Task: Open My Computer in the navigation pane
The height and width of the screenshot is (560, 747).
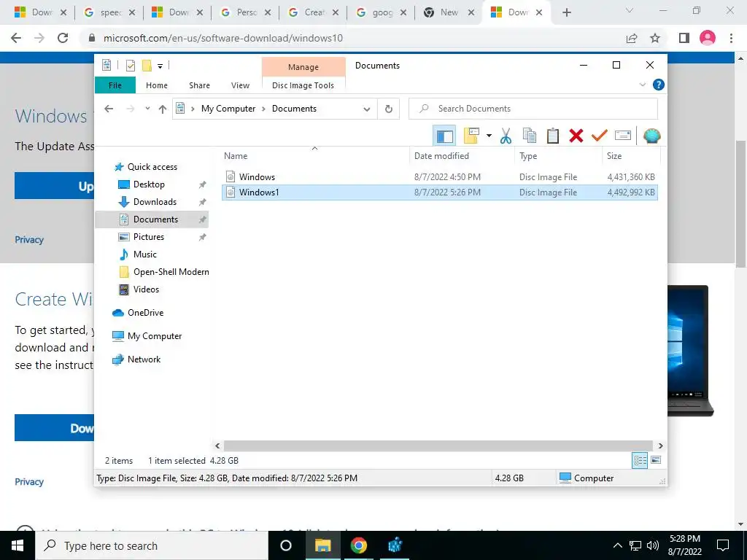Action: pyautogui.click(x=155, y=336)
